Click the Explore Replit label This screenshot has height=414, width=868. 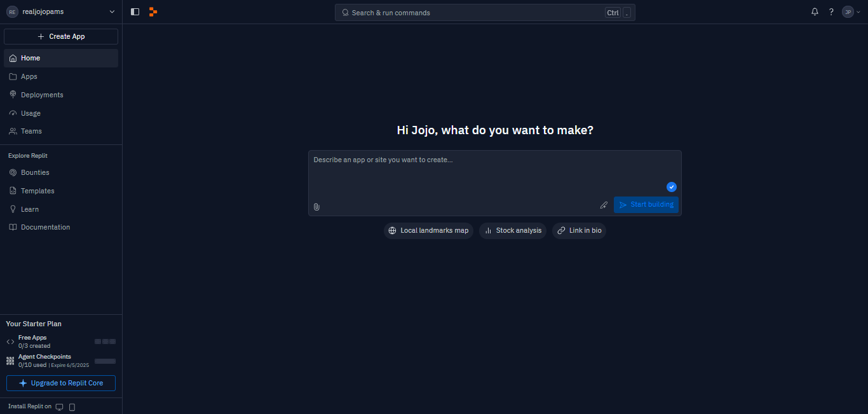tap(28, 156)
